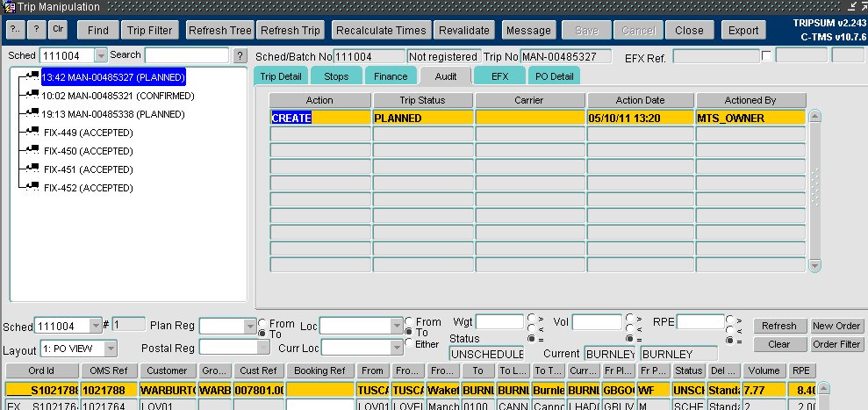Click audit table scroll-up arrow
The height and width of the screenshot is (410, 868).
[x=814, y=117]
